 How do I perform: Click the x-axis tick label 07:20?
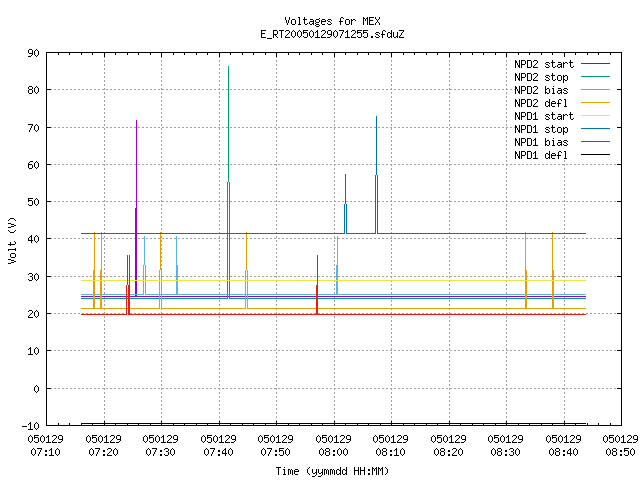pyautogui.click(x=103, y=452)
